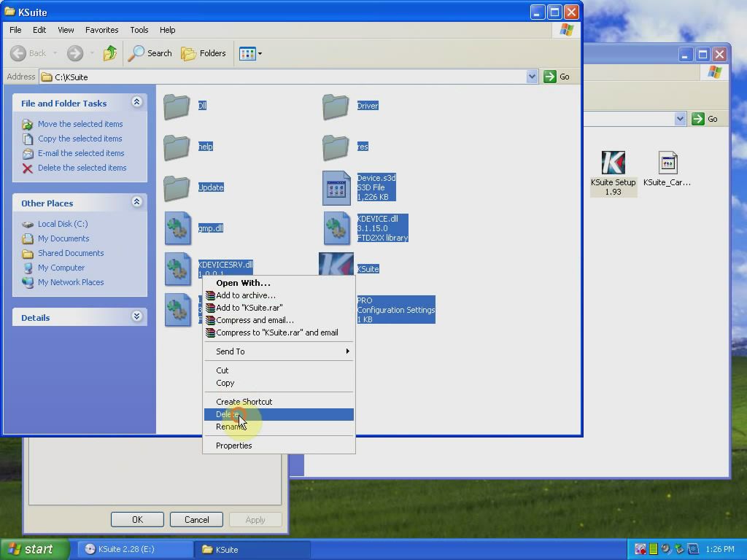This screenshot has height=560, width=747.
Task: Select the Driver folder icon
Action: 336,106
